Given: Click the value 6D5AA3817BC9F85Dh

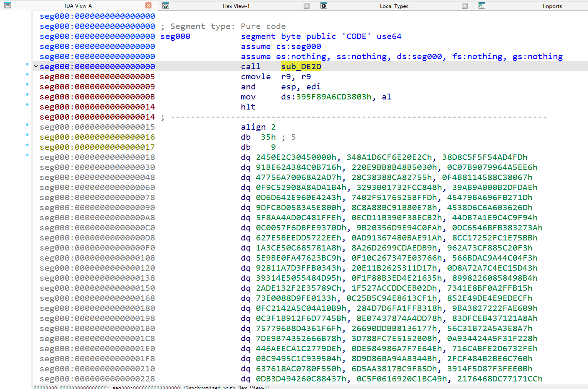Looking at the screenshot, I should pyautogui.click(x=394, y=368).
